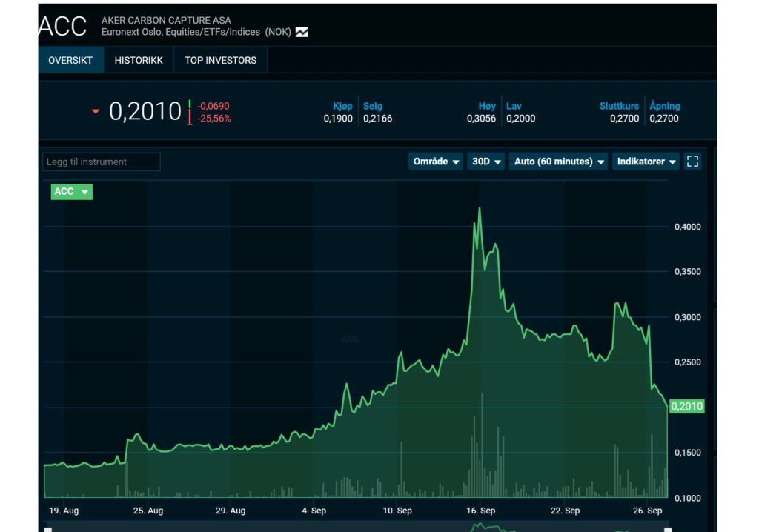This screenshot has height=532, width=759.
Task: Click the red down-trend arrow by the price
Action: (95, 112)
